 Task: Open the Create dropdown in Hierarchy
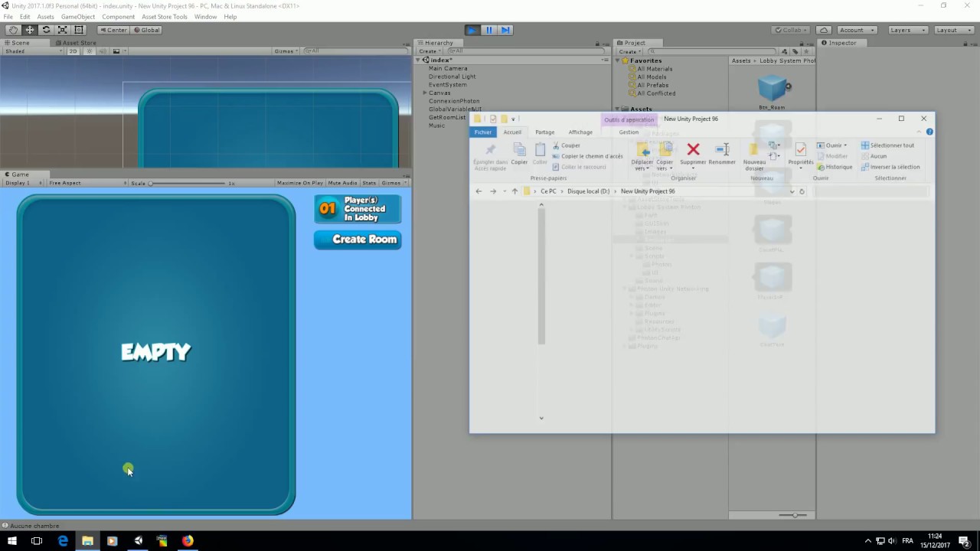[x=430, y=51]
